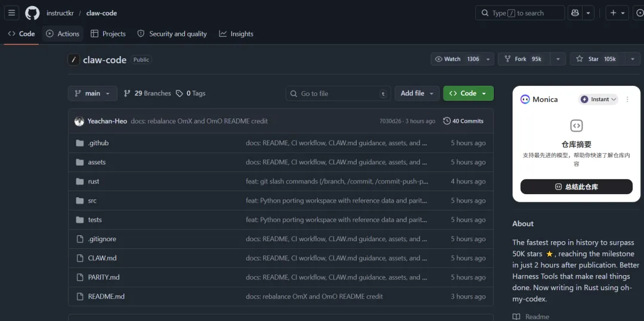Open the Projects tab
The height and width of the screenshot is (321, 644).
coord(108,34)
